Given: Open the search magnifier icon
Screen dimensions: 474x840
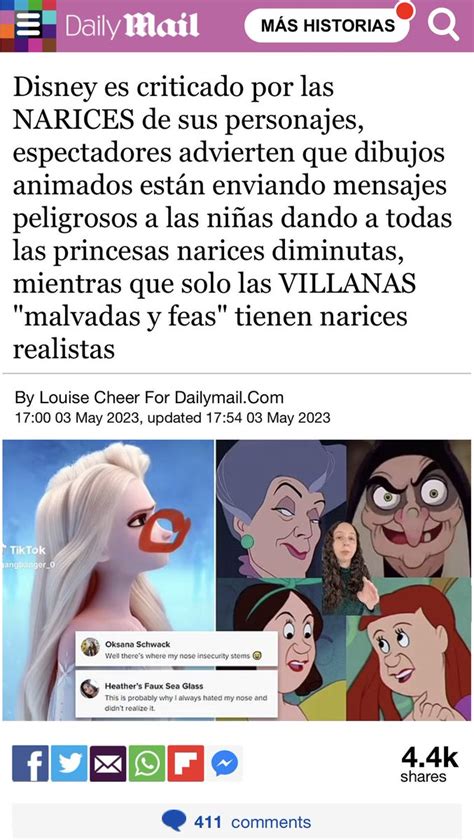Looking at the screenshot, I should (x=443, y=24).
